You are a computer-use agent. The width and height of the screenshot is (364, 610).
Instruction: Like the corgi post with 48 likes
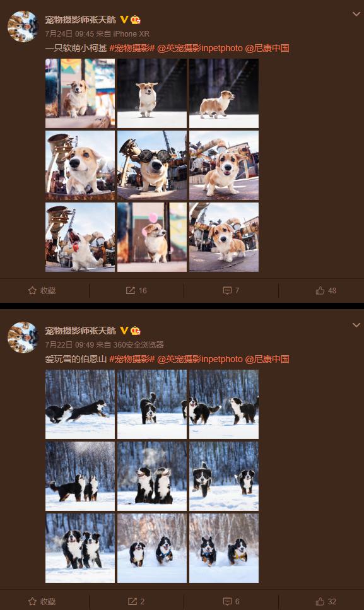click(320, 290)
